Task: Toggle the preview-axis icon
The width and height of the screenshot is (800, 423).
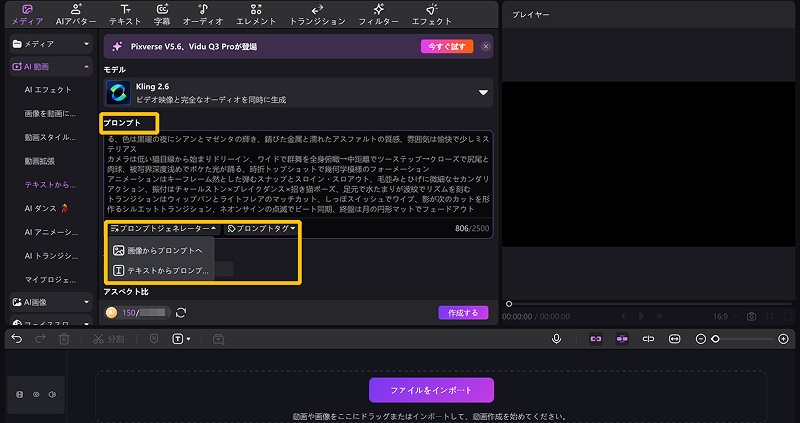Action: coord(648,339)
